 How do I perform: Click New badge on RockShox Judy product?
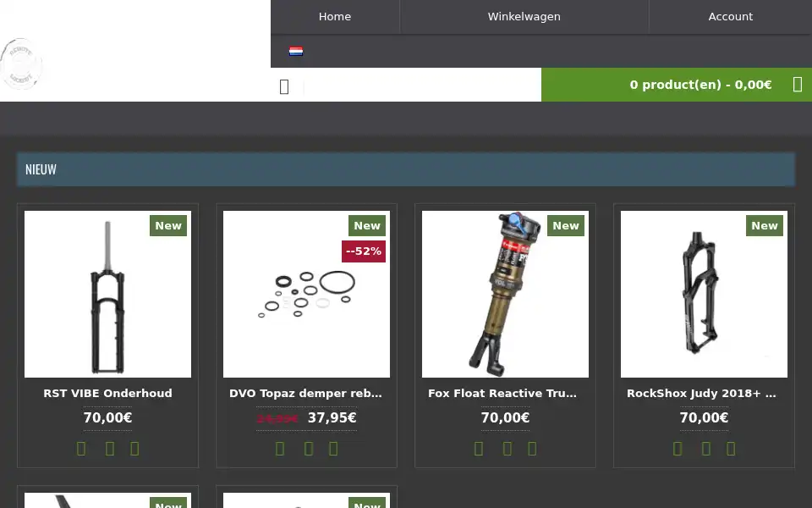[765, 225]
